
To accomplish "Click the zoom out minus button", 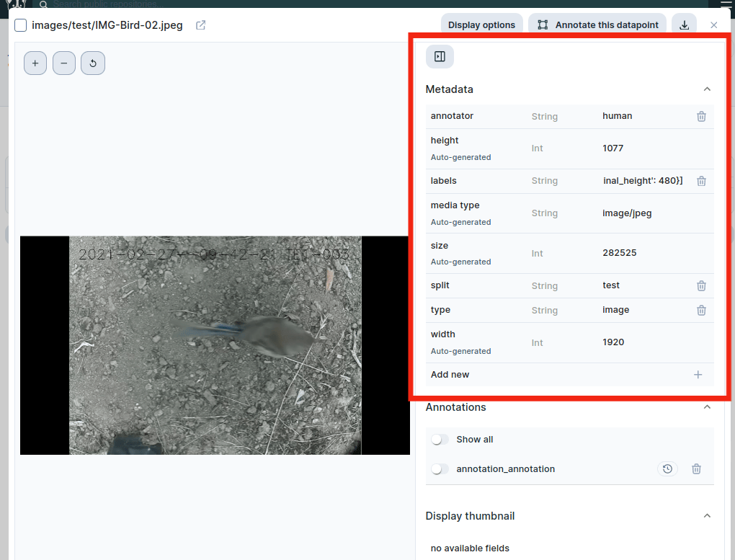I will coord(64,63).
